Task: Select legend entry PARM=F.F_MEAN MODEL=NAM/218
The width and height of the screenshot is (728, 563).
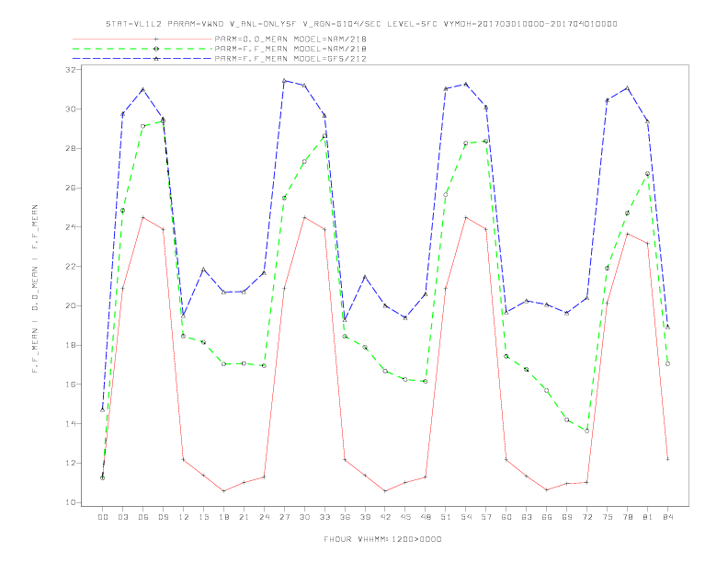Action: point(290,49)
